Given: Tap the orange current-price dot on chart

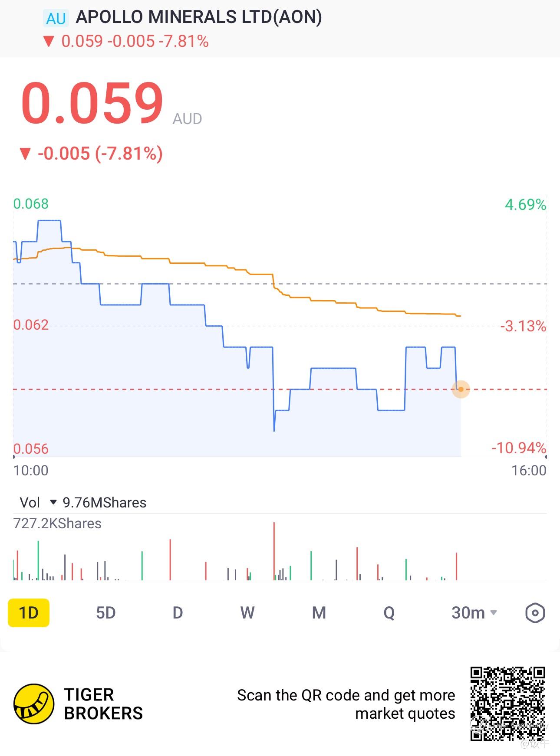Looking at the screenshot, I should pos(461,389).
